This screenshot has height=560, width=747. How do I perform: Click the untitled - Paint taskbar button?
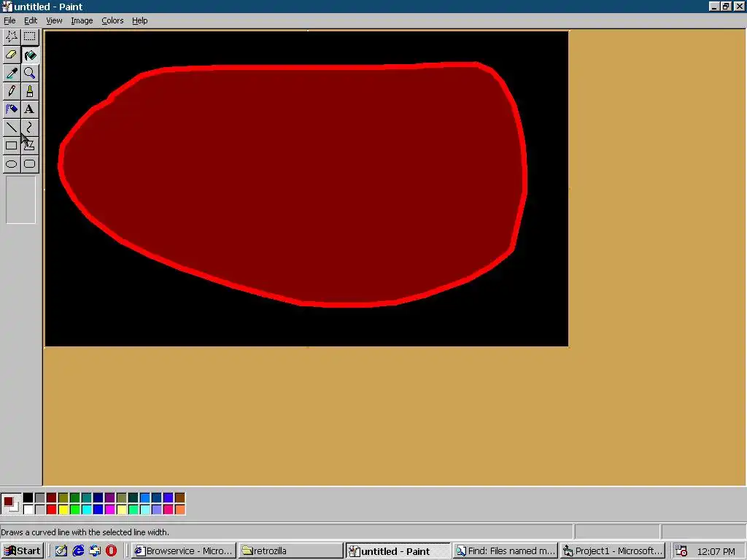click(x=398, y=551)
